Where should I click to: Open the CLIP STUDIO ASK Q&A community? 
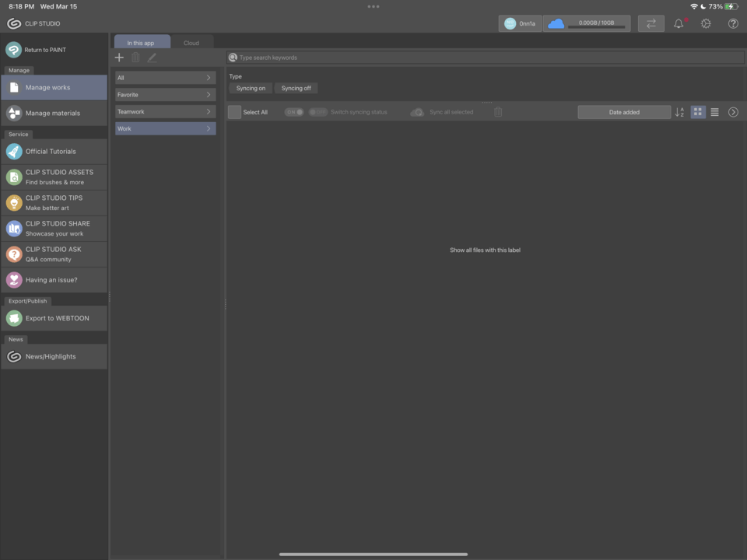pos(53,254)
